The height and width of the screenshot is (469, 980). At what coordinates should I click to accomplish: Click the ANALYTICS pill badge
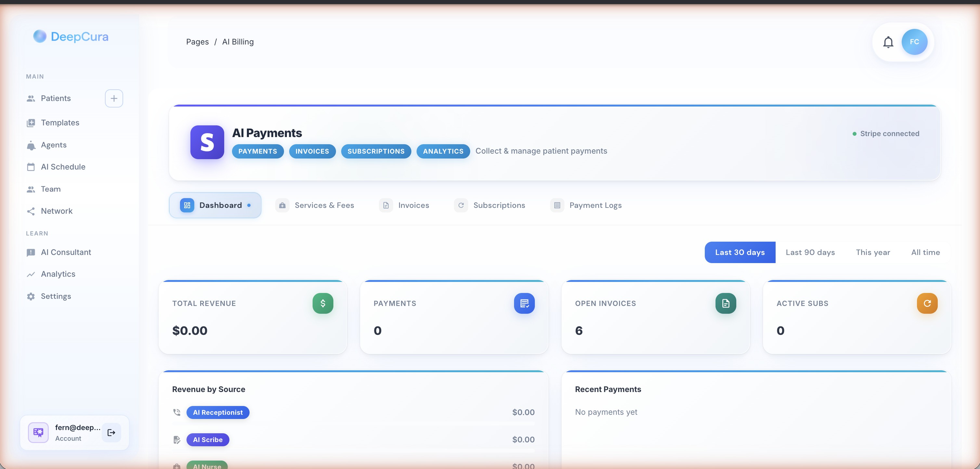pyautogui.click(x=443, y=151)
